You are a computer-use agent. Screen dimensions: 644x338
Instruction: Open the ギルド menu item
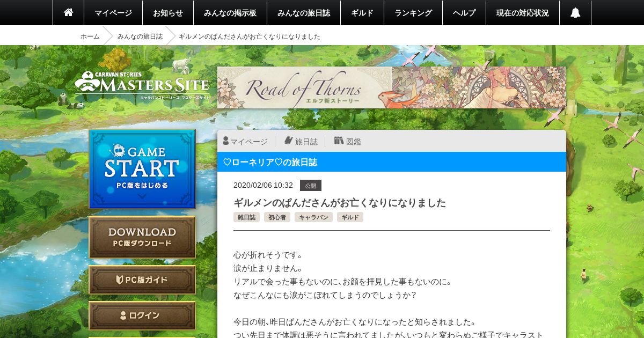(362, 13)
